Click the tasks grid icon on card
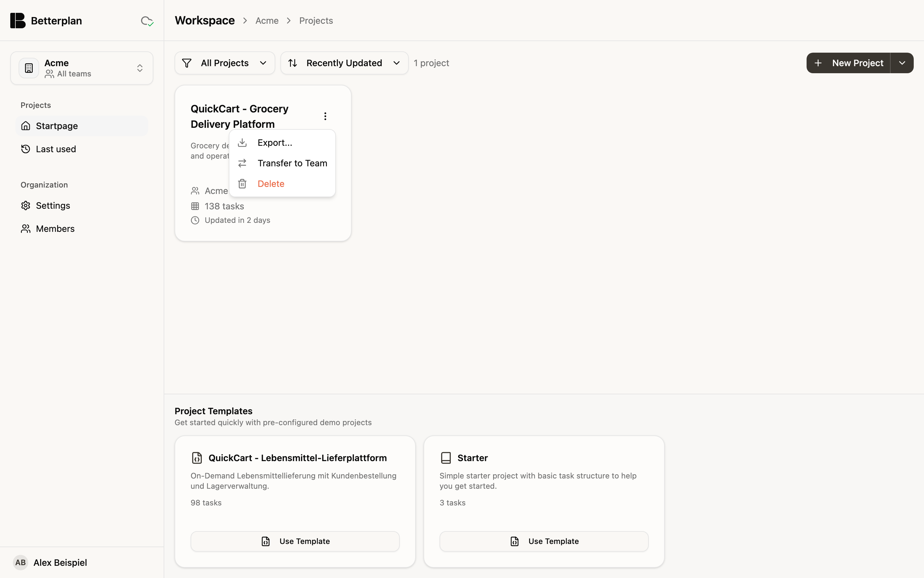 (195, 206)
